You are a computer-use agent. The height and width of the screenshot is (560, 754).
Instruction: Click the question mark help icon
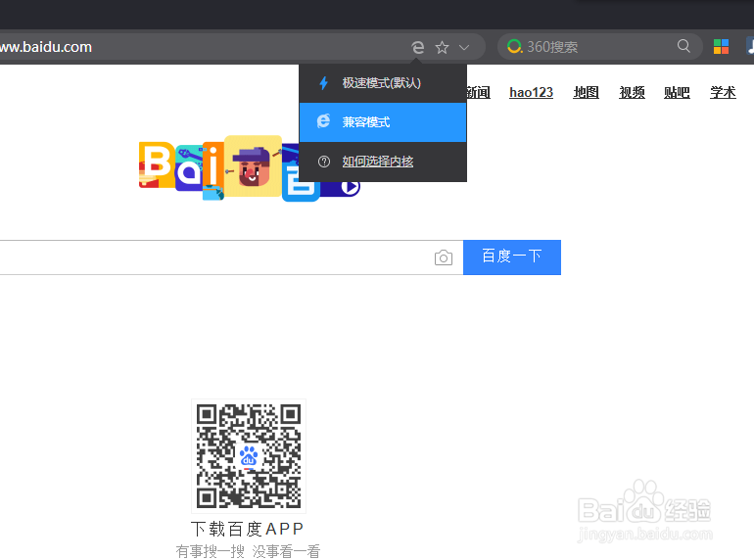tap(324, 162)
